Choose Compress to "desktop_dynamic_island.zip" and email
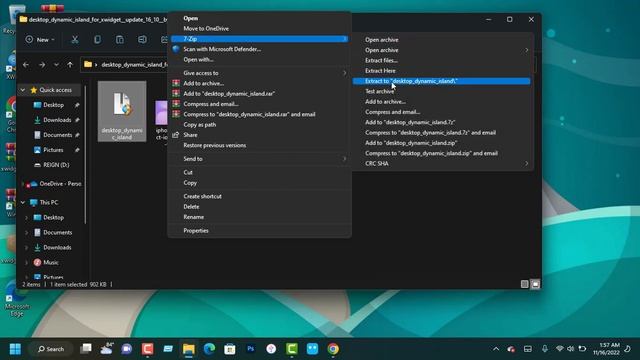The image size is (640, 360). point(442,153)
